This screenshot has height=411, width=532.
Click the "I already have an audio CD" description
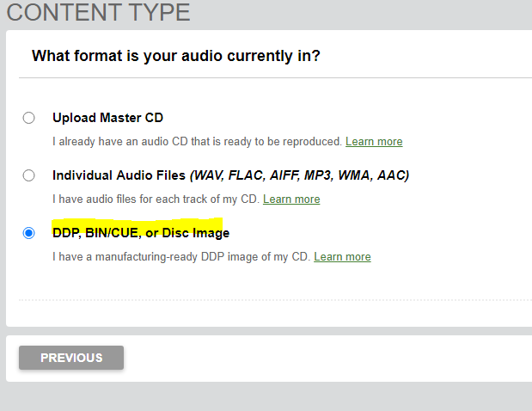coord(198,141)
